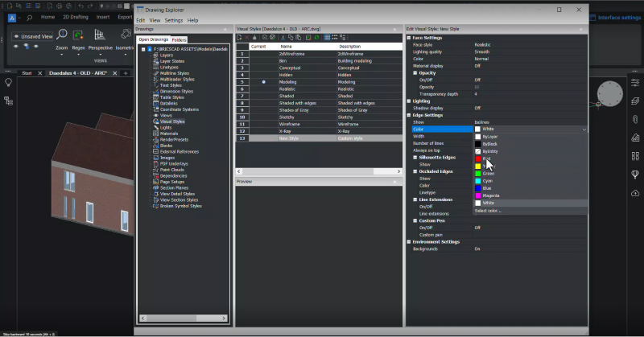
Task: Click Drawings tree horizontal scrollbar left arrow
Action: tap(143, 319)
